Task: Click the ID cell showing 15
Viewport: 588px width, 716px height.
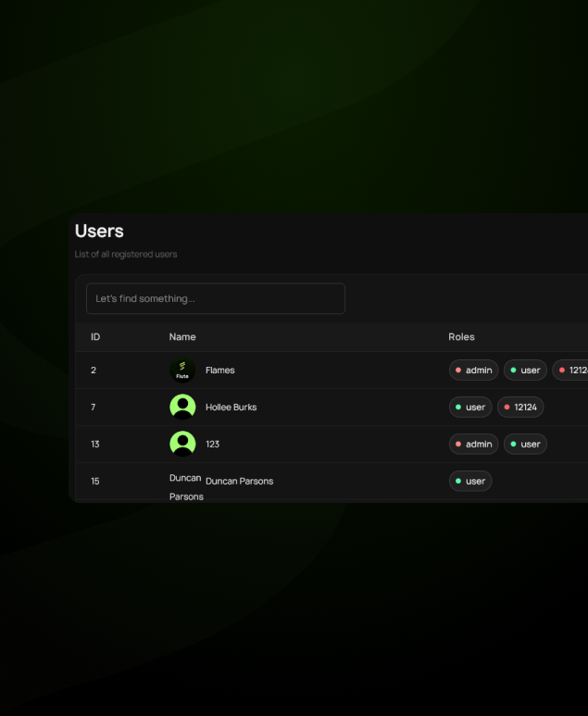Action: (95, 482)
